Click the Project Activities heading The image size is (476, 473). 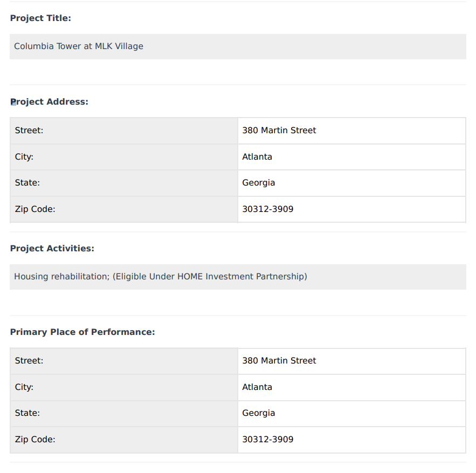[52, 249]
